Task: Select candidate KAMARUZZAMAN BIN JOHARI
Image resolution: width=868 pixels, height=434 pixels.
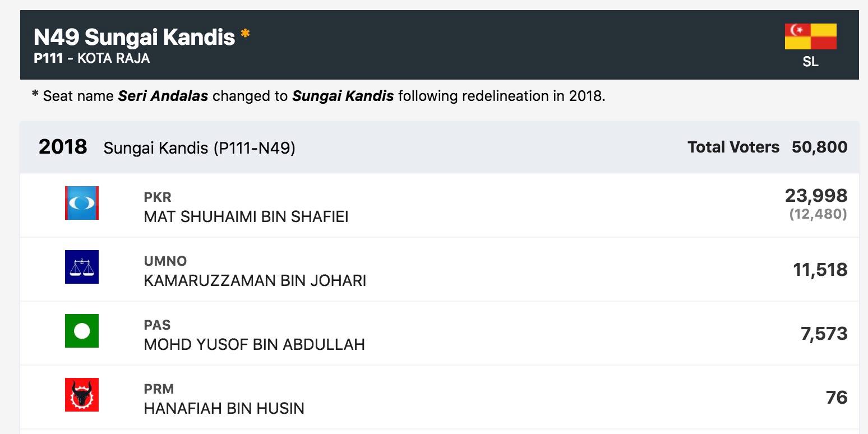Action: point(255,280)
